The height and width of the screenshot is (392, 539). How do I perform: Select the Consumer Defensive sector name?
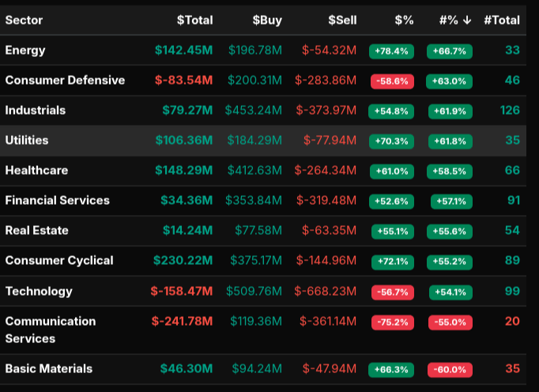65,81
